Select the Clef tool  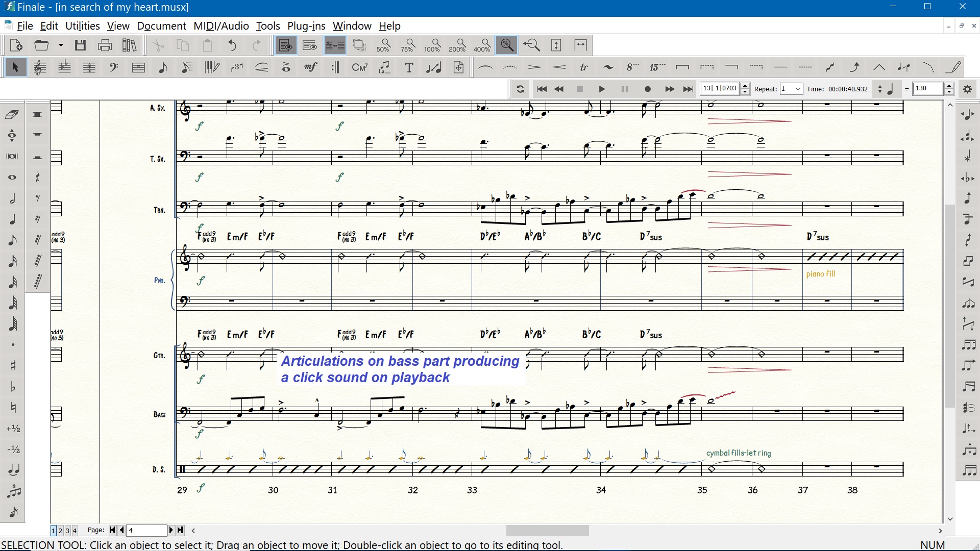114,67
